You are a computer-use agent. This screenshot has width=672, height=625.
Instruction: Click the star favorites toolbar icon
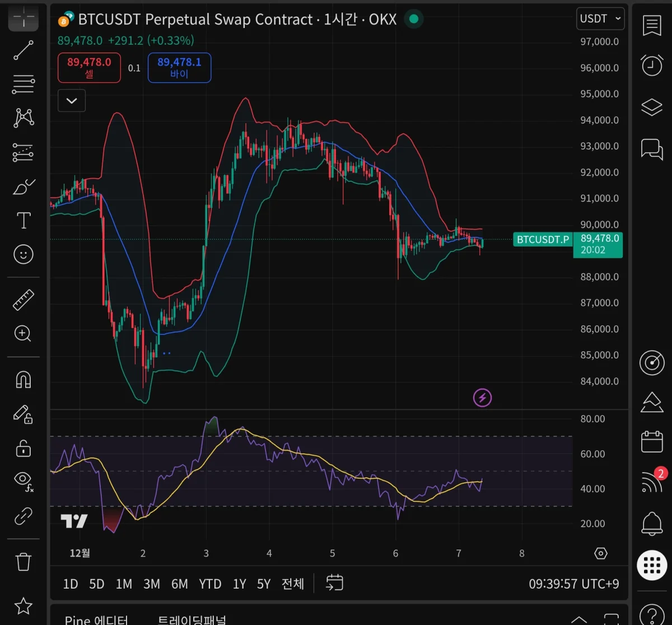[24, 606]
